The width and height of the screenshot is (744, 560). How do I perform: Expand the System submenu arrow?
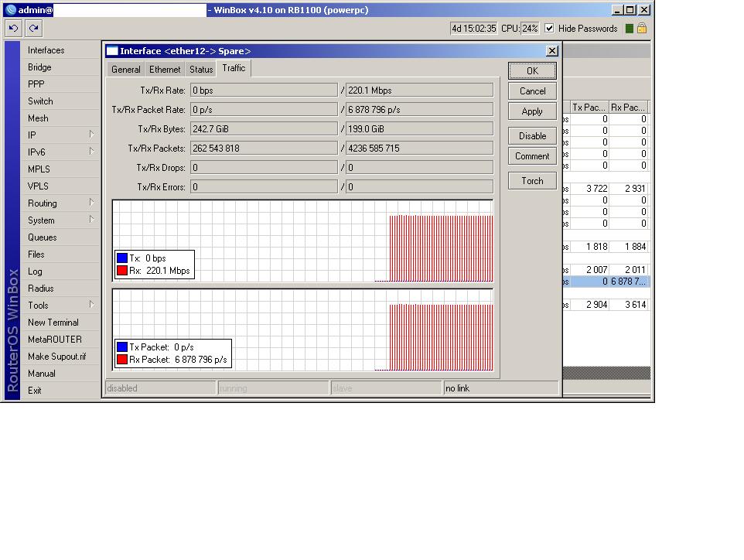pyautogui.click(x=91, y=219)
